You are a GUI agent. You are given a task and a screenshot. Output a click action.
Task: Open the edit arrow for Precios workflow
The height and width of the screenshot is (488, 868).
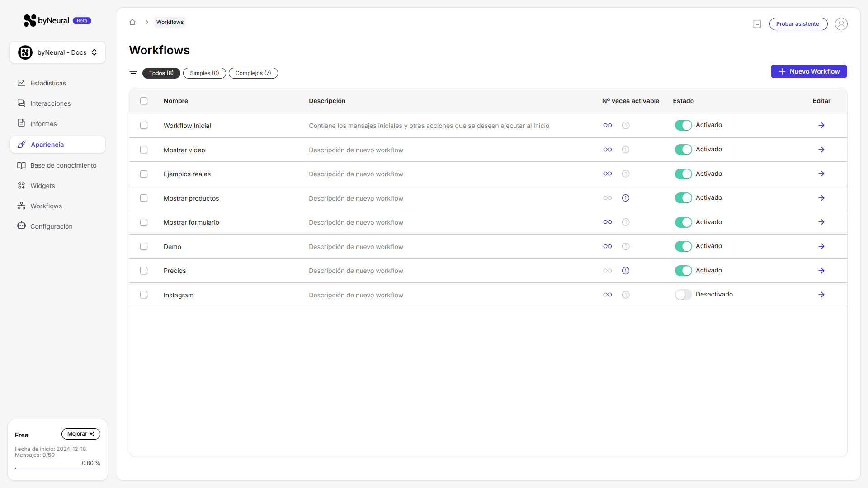pyautogui.click(x=821, y=271)
